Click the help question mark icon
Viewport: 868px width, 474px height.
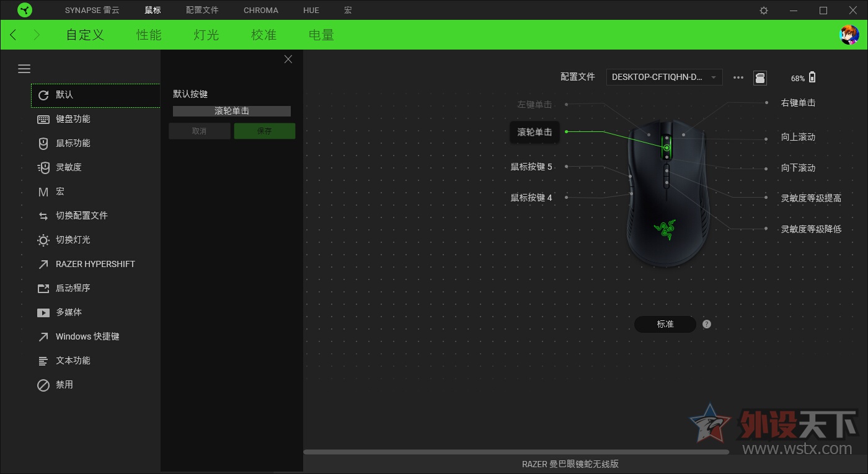pyautogui.click(x=707, y=324)
